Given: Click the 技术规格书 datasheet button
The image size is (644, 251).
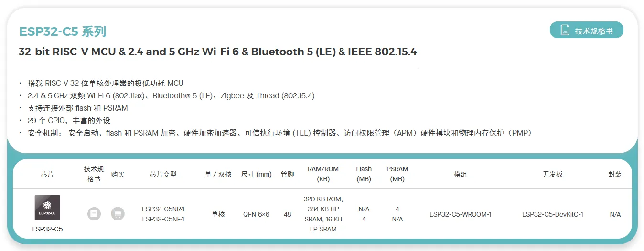Looking at the screenshot, I should pos(587,30).
